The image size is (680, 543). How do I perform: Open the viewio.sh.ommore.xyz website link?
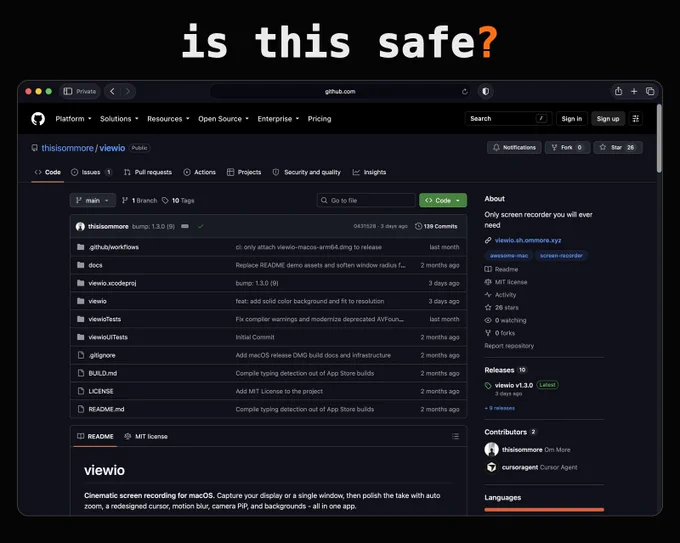[528, 240]
